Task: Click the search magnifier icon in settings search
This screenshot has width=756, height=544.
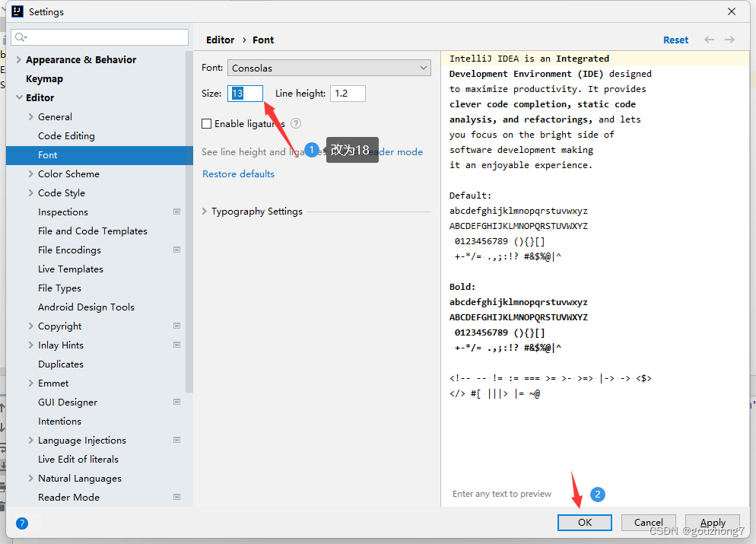Action: 21,37
